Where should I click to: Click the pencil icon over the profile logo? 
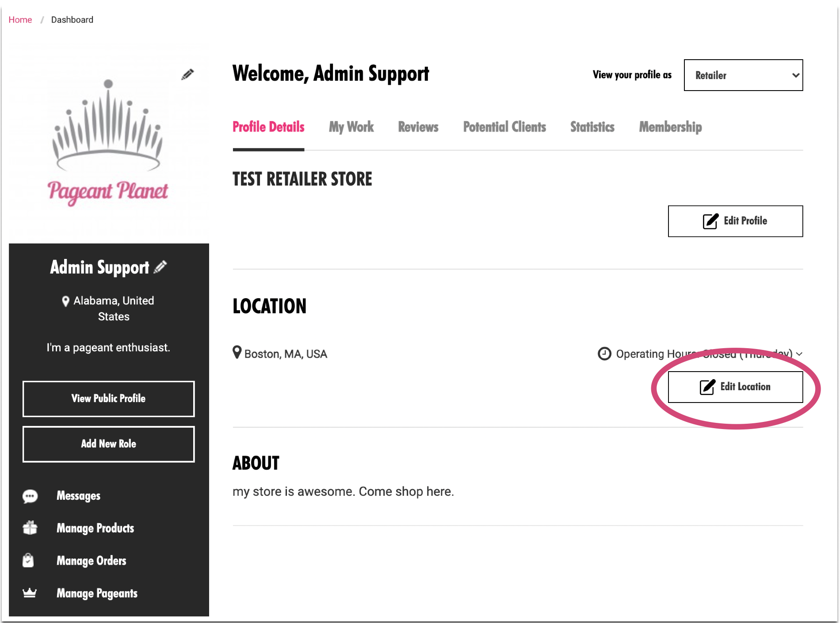(187, 74)
